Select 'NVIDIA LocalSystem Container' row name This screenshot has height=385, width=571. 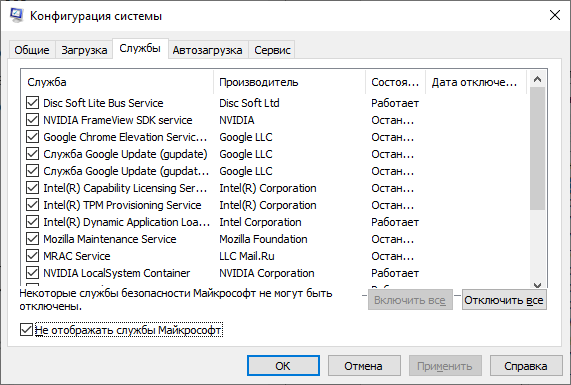pyautogui.click(x=117, y=273)
